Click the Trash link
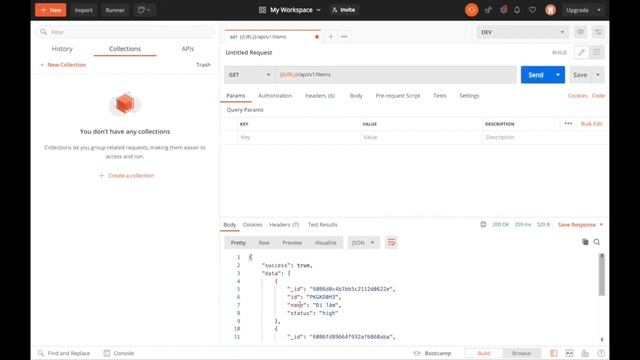The height and width of the screenshot is (360, 640). coord(203,64)
